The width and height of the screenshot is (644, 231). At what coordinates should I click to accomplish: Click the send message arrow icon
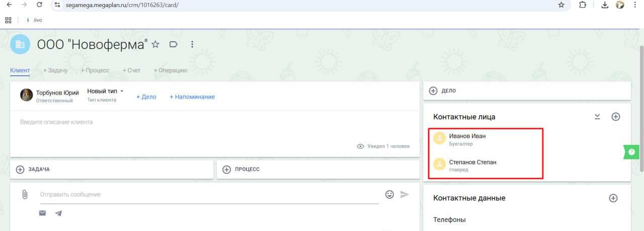(x=405, y=194)
